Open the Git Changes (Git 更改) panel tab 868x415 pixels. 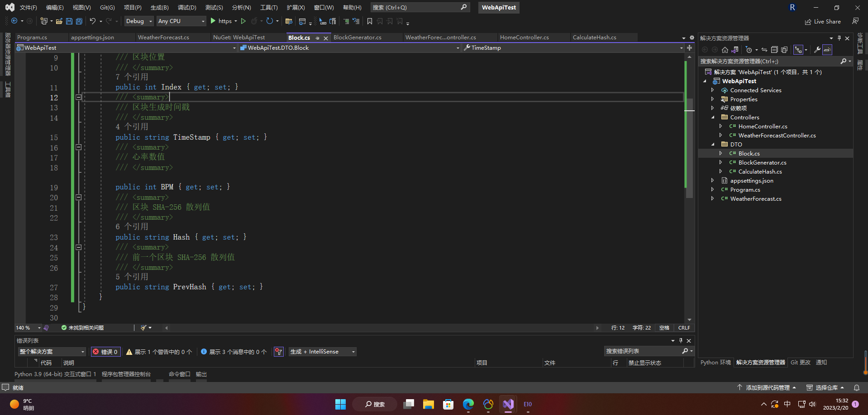(801, 363)
